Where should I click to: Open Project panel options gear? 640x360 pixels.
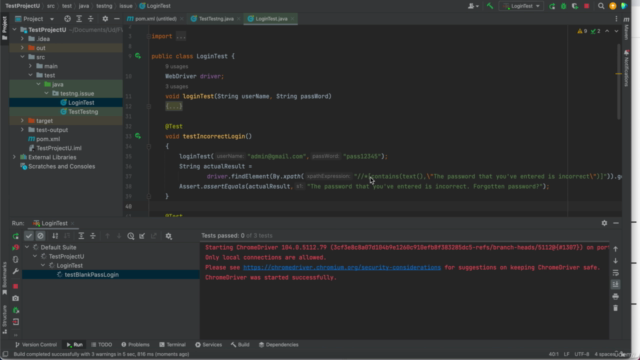coord(105,19)
